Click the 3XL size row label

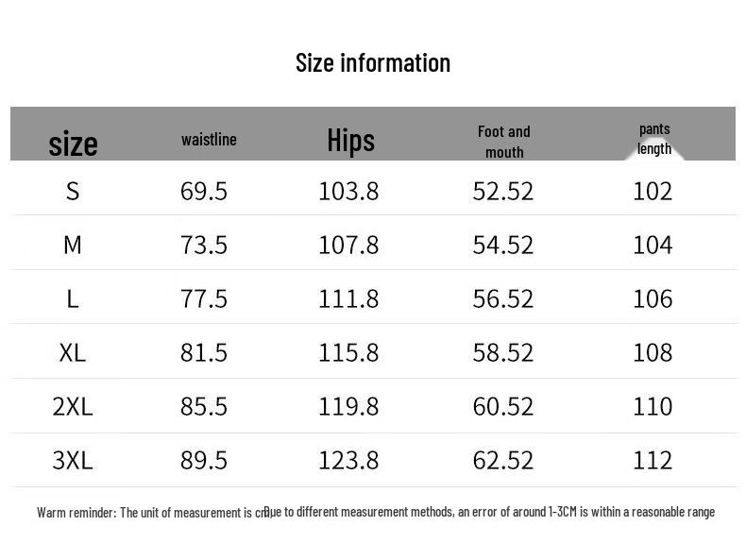tap(73, 461)
